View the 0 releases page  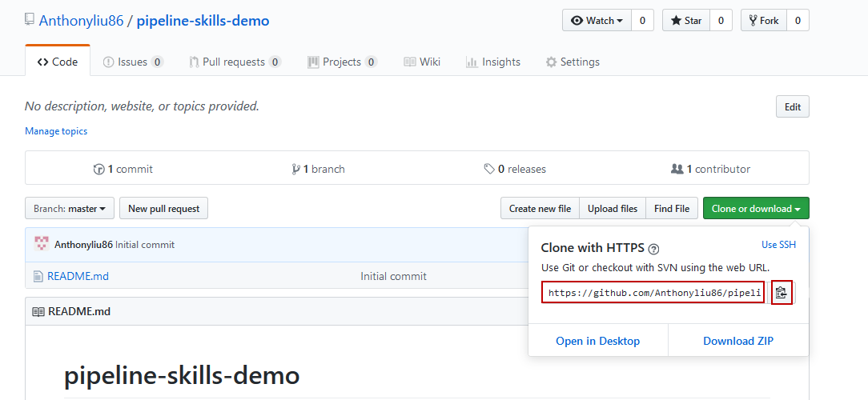(515, 169)
